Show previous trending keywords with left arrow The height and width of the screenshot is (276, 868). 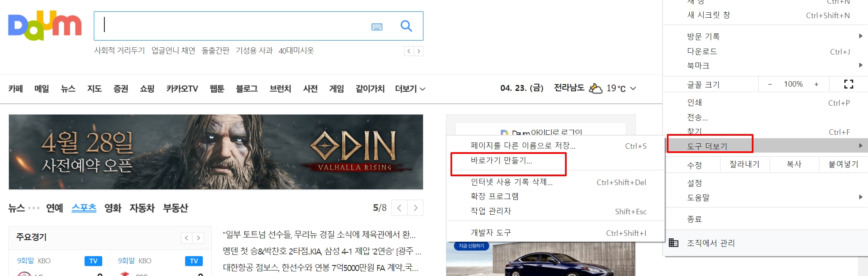(409, 51)
